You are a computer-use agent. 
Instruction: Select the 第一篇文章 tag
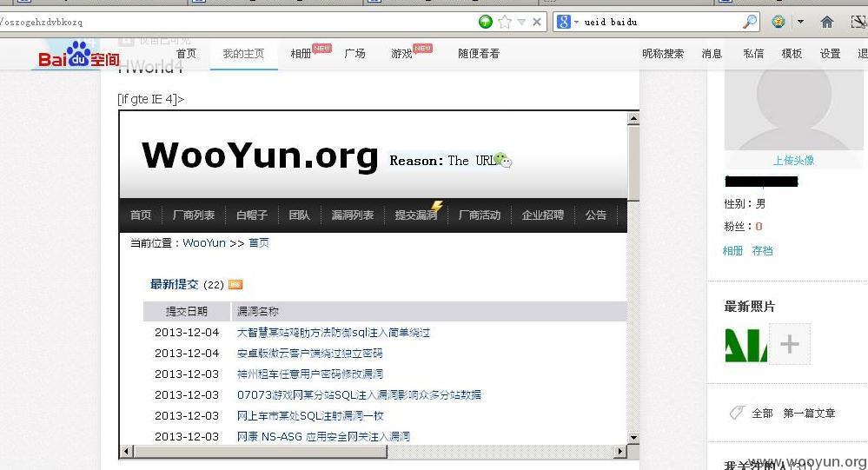click(x=809, y=414)
